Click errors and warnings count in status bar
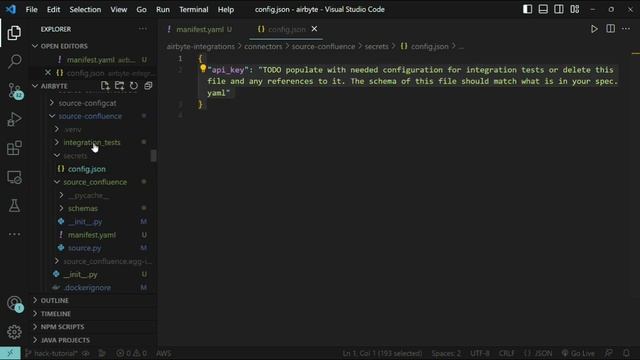Screen dimensions: 640x360 click(131, 353)
